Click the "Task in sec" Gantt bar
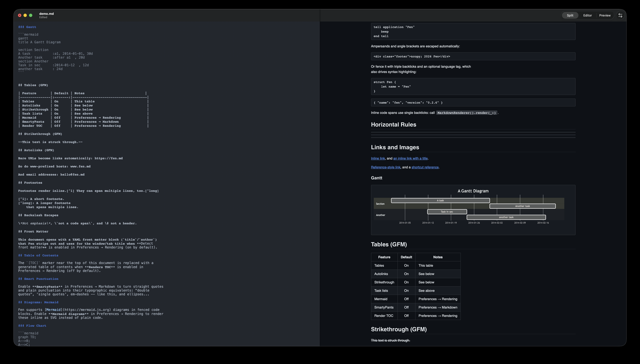 click(x=447, y=212)
